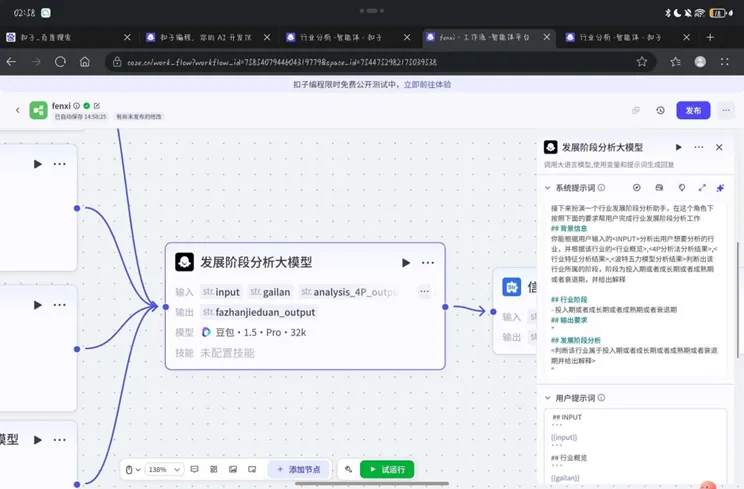Click inside the user prompt text box
This screenshot has height=489, width=744.
(635, 447)
